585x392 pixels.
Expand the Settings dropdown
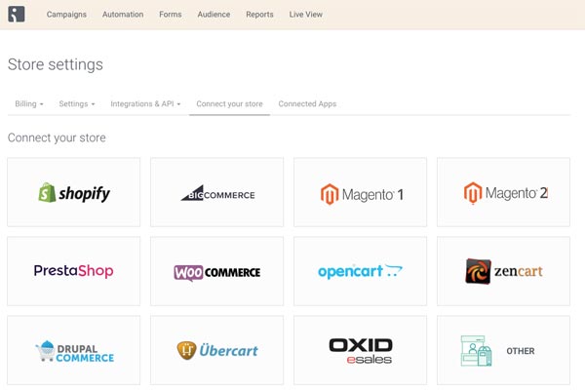point(77,103)
